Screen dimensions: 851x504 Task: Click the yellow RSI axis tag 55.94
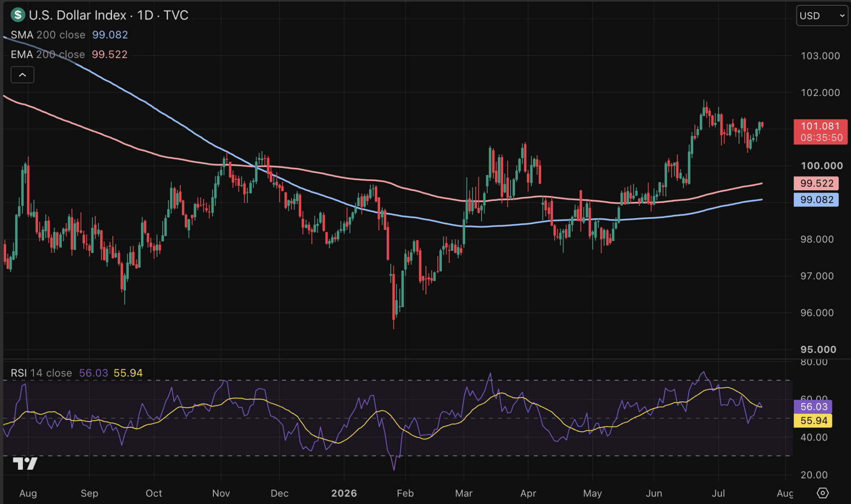[x=814, y=421]
